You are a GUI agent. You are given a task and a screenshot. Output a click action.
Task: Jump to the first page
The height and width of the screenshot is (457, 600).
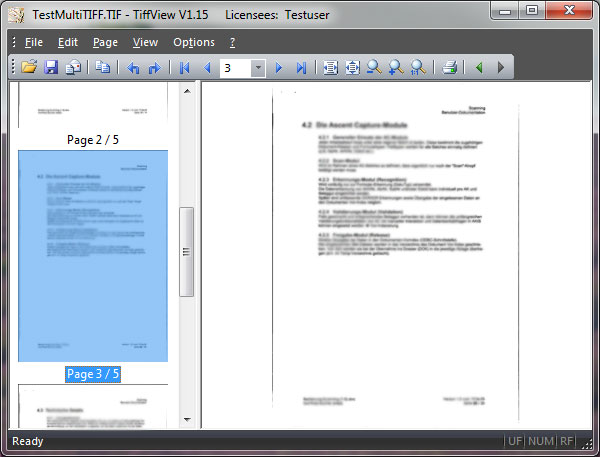184,68
